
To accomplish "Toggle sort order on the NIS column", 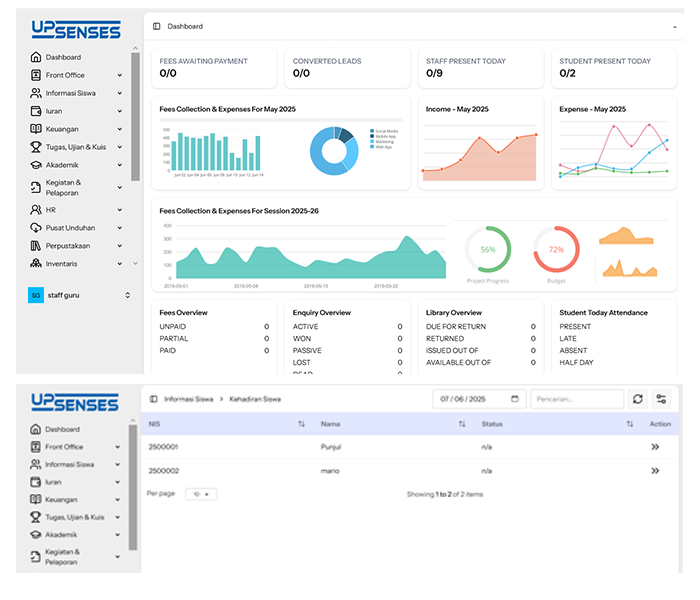I will 302,424.
